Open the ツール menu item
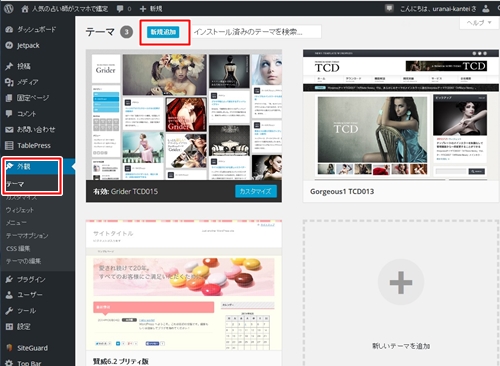The width and height of the screenshot is (500, 366). 26,311
